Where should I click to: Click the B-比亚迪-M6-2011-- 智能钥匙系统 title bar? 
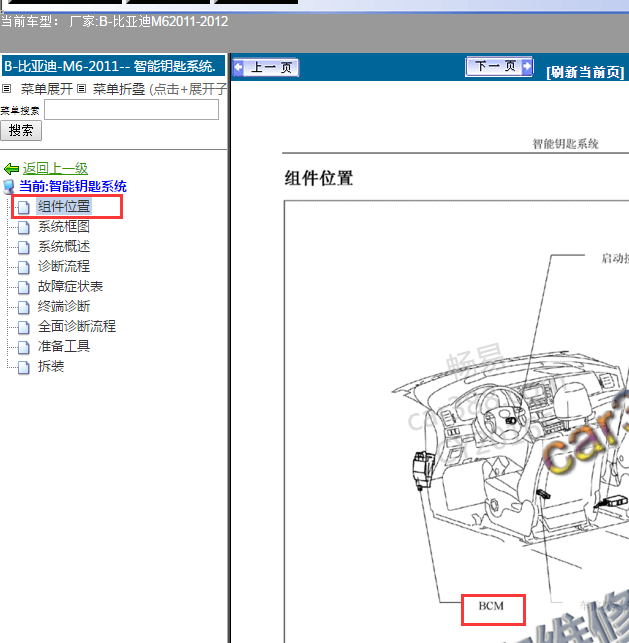click(113, 66)
